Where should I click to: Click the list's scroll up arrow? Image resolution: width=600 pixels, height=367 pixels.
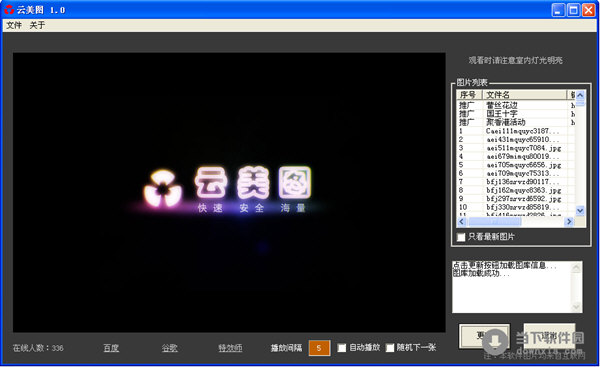pos(580,95)
